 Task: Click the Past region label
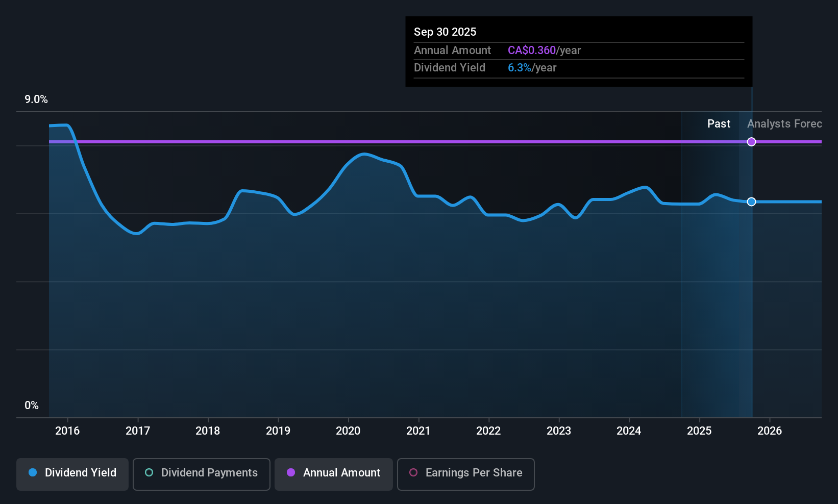719,124
